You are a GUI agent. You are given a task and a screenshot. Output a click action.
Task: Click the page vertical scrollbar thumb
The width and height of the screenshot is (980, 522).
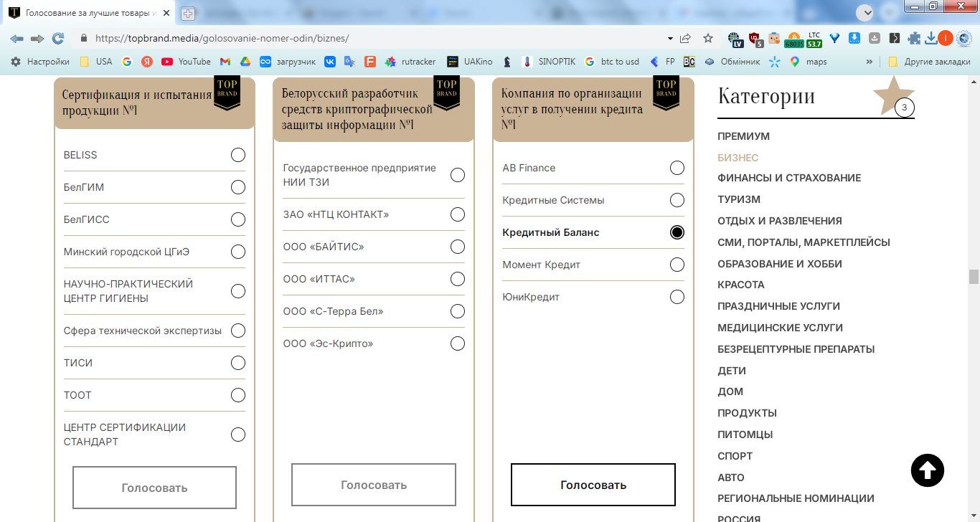(x=974, y=277)
